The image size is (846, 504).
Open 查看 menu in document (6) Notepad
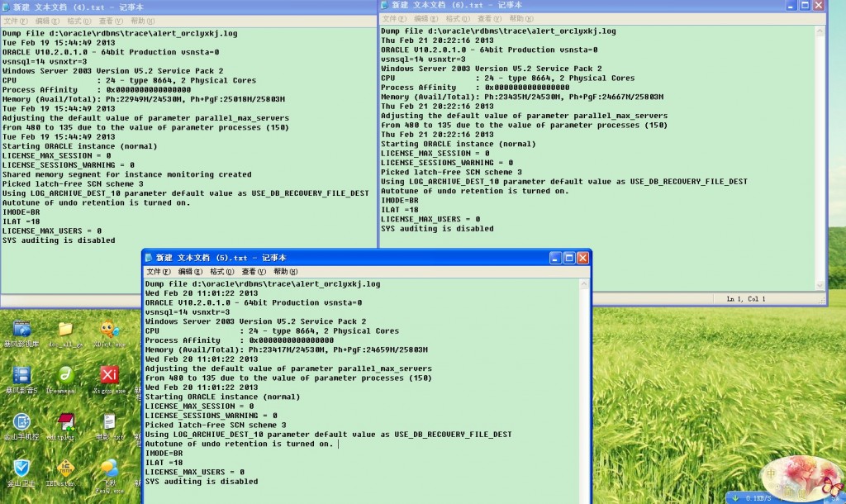(489, 19)
